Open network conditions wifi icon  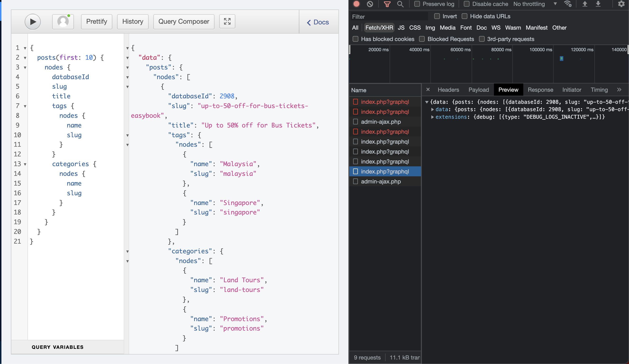pyautogui.click(x=568, y=4)
